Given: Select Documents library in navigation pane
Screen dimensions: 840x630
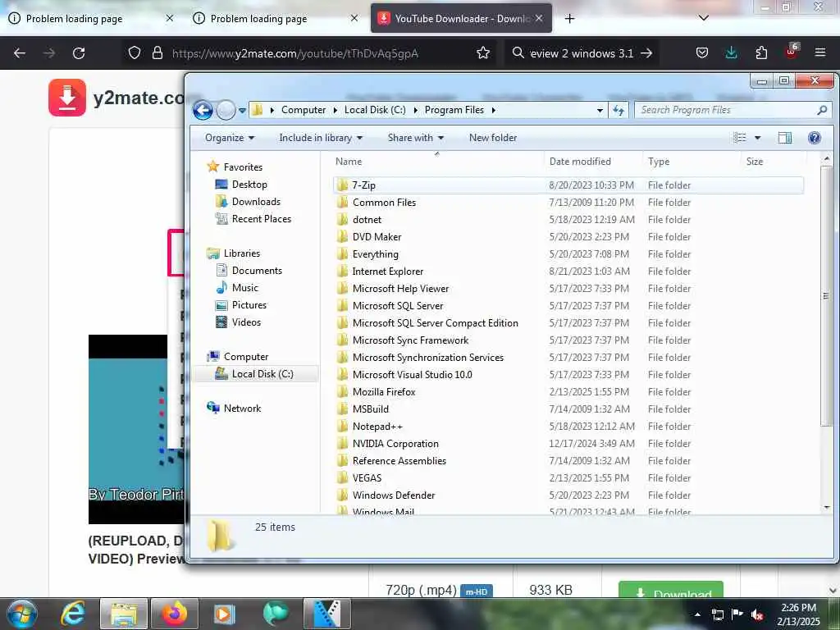Looking at the screenshot, I should 256,271.
